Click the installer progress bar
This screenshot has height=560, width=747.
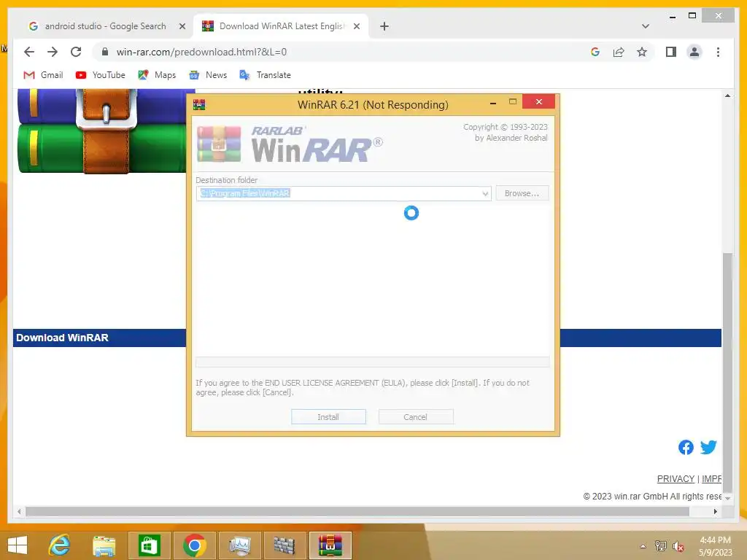click(x=373, y=362)
